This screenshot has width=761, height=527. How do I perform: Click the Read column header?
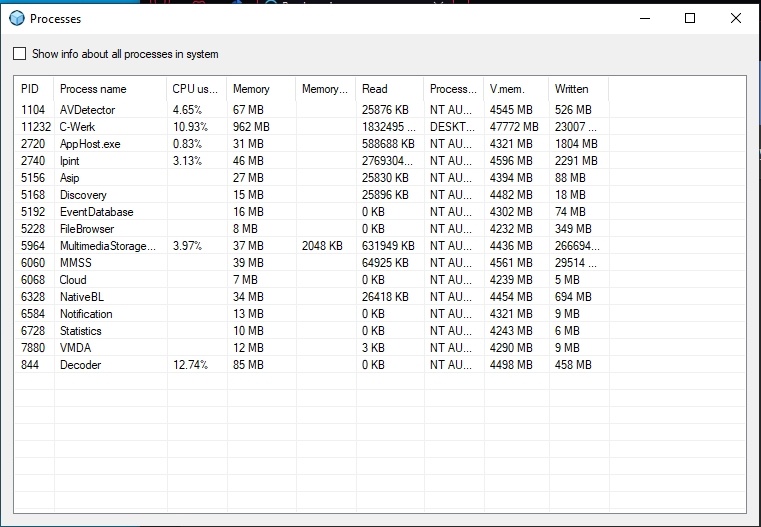point(375,89)
